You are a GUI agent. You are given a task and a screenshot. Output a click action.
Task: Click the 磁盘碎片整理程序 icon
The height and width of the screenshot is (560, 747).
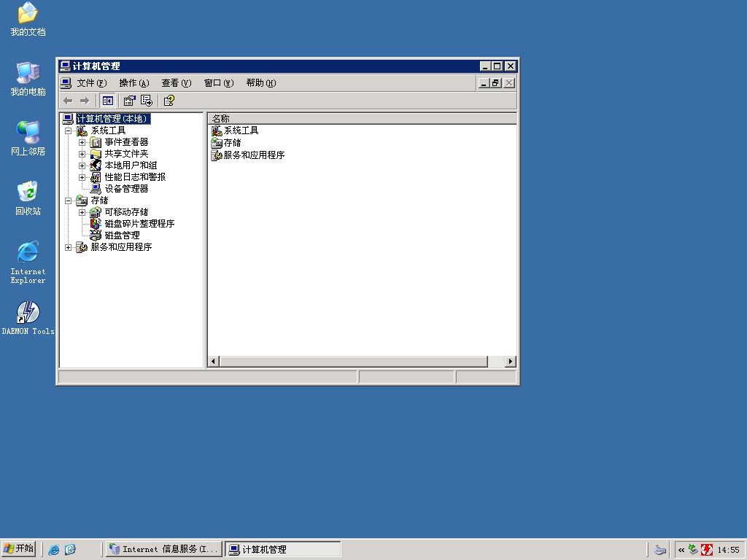(96, 223)
